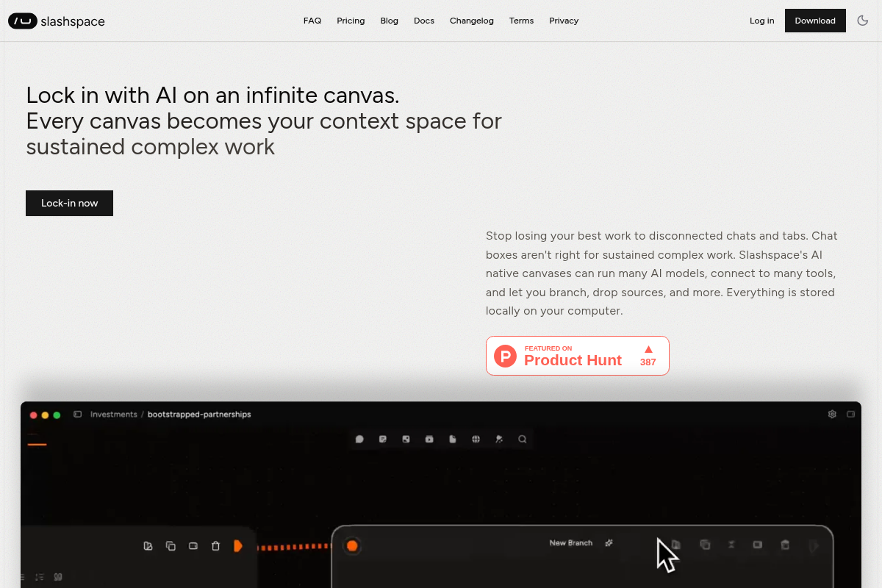Click the green maximize dot of app window
This screenshot has height=588, width=882.
click(57, 415)
